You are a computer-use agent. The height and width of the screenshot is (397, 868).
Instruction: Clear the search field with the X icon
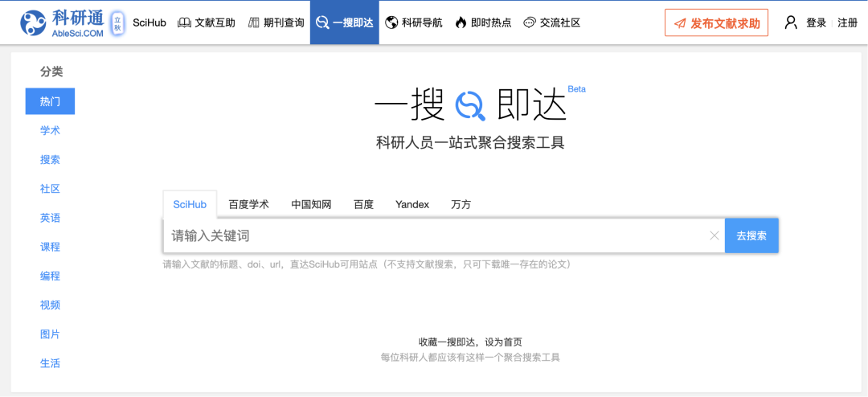714,236
